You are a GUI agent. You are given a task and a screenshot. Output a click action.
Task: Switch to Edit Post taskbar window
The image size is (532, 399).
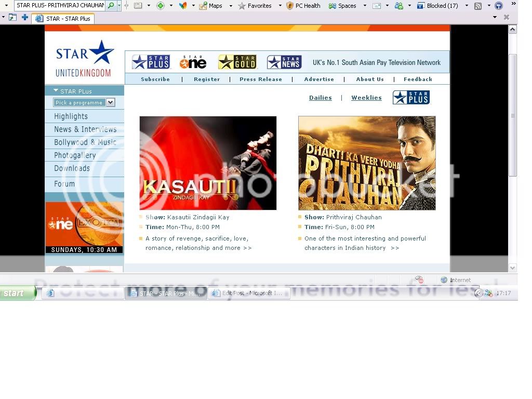click(249, 293)
